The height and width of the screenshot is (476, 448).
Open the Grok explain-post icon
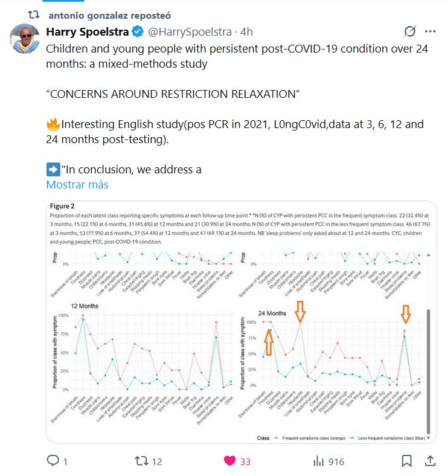[409, 32]
